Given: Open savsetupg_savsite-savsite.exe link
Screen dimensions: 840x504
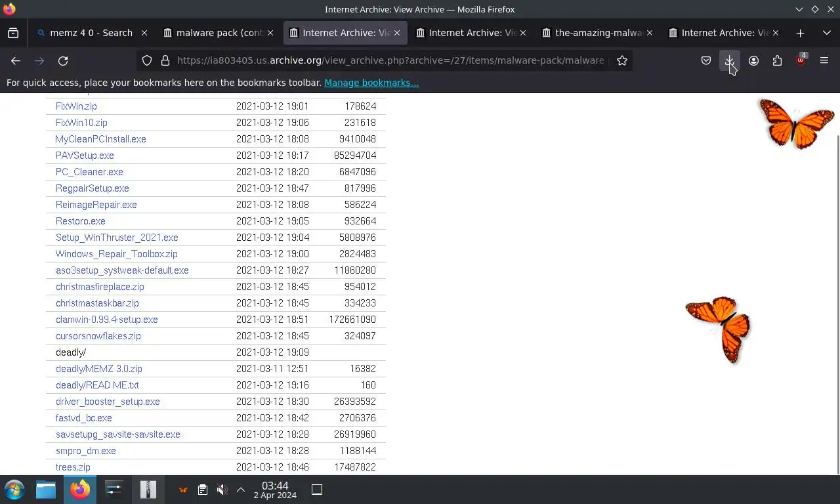Looking at the screenshot, I should point(118,434).
